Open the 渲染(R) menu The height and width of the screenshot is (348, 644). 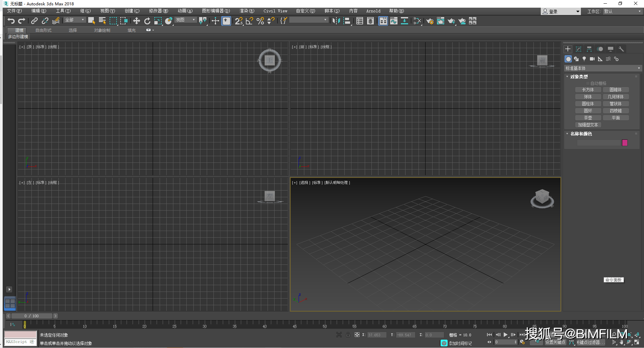coord(247,11)
